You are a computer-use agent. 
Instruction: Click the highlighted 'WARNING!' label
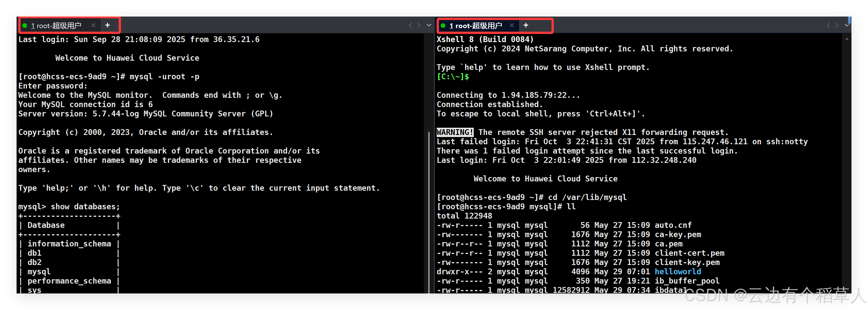455,132
